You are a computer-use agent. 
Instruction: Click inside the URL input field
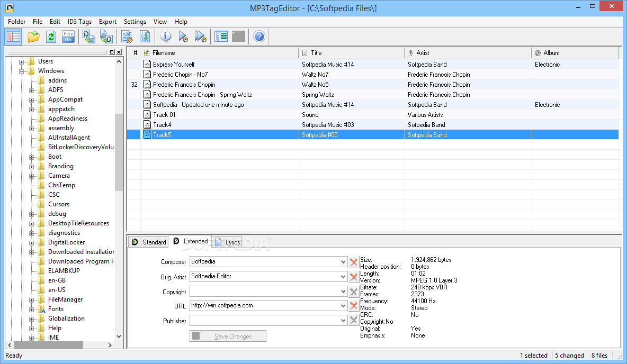click(x=264, y=306)
